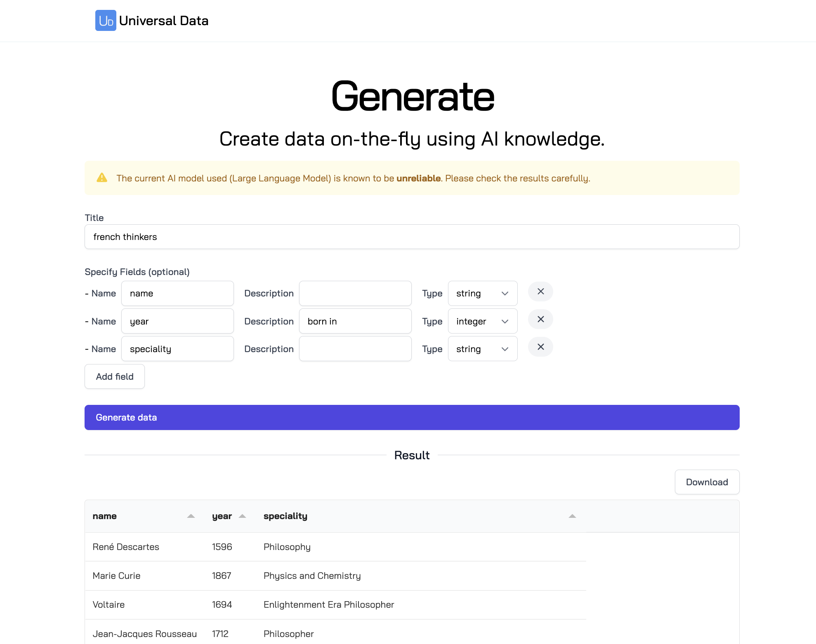
Task: Click the Add field button
Action: [x=114, y=376]
